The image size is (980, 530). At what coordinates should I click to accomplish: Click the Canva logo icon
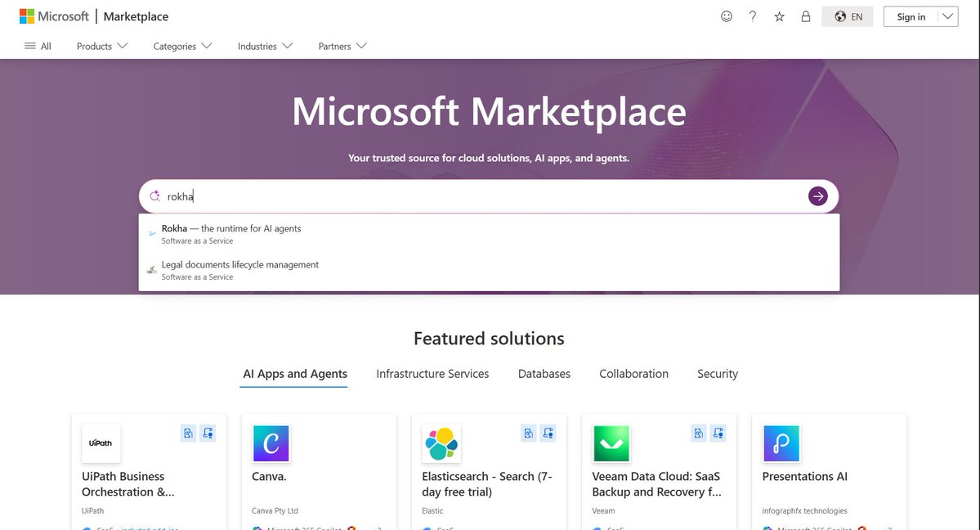coord(271,443)
